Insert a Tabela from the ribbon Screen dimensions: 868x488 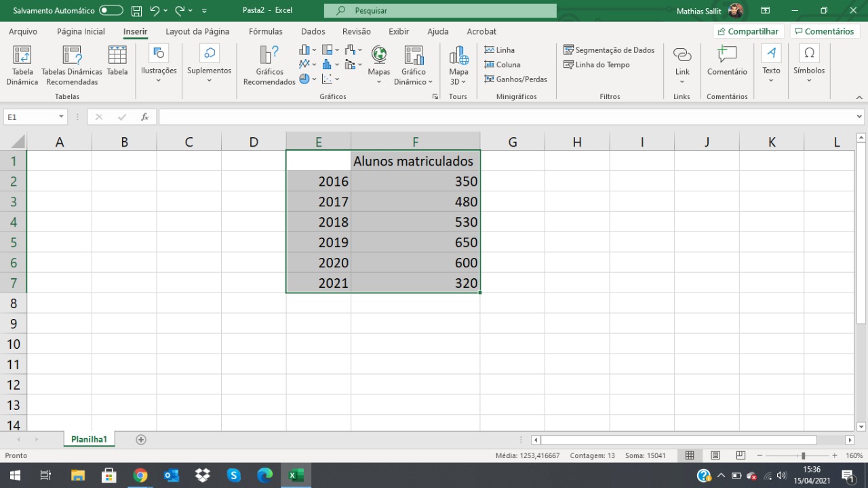[x=117, y=61]
